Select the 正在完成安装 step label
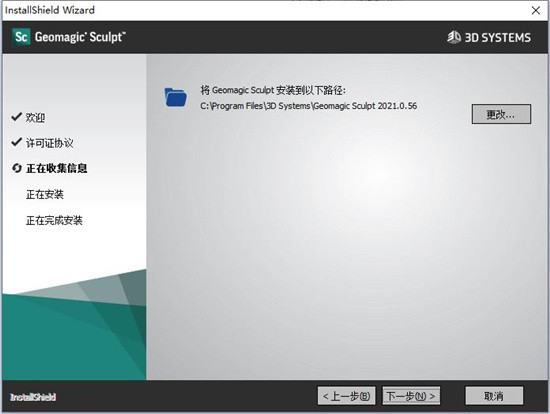This screenshot has height=414, width=550. click(54, 220)
